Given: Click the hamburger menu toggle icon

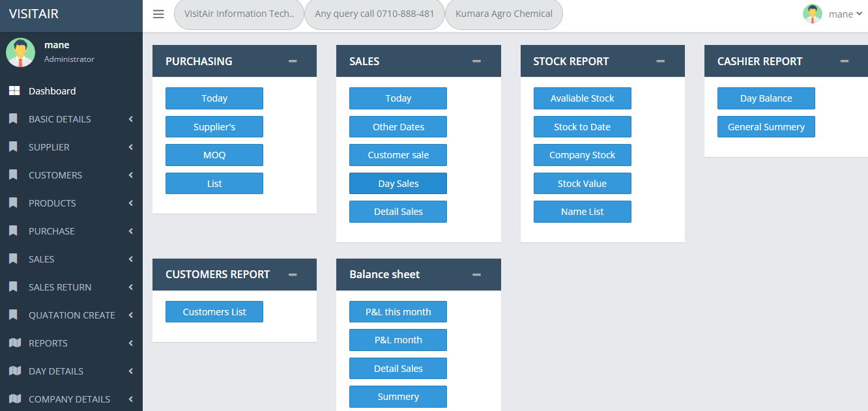Looking at the screenshot, I should [158, 14].
